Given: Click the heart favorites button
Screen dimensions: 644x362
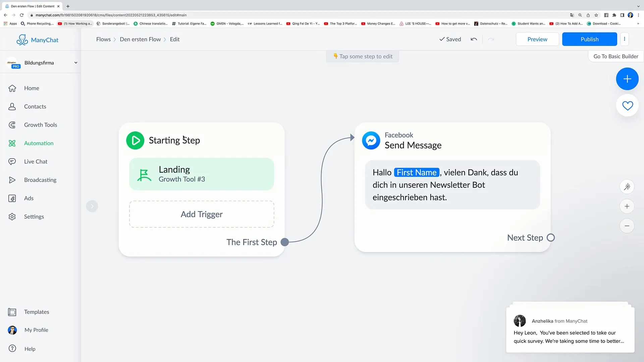Looking at the screenshot, I should [627, 106].
